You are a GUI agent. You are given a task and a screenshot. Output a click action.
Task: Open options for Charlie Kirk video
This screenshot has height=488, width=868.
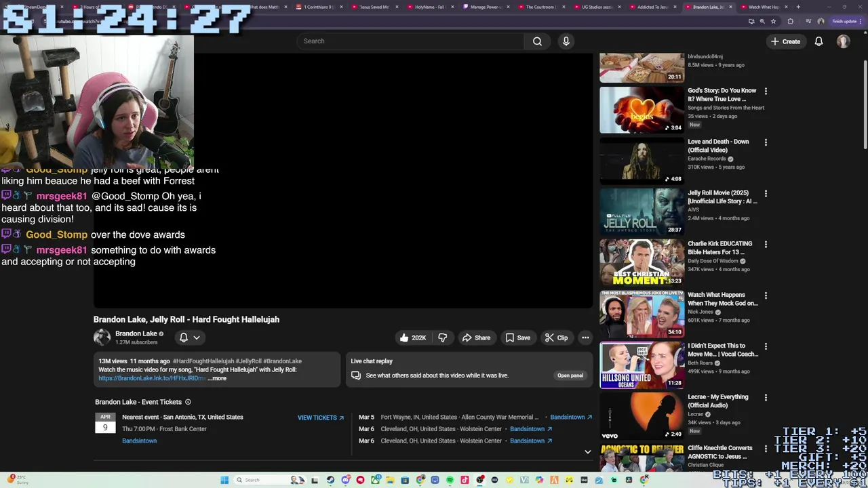pyautogui.click(x=766, y=244)
